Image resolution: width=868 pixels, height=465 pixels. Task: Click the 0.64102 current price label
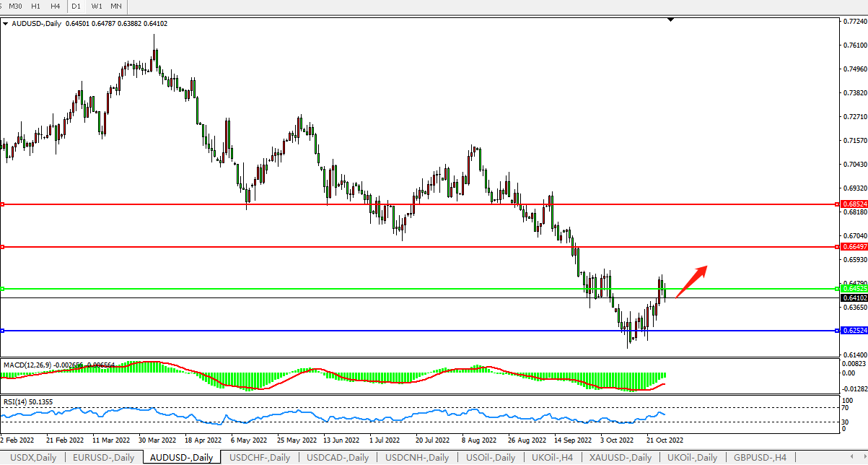coord(854,297)
